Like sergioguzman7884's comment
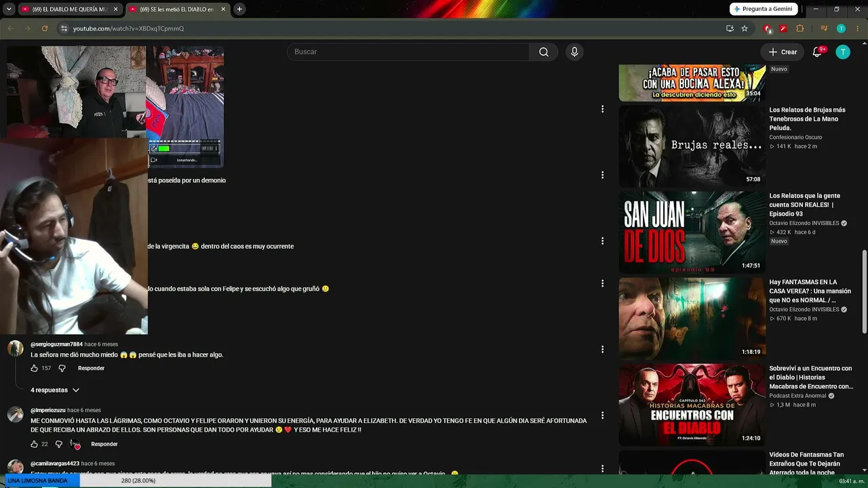The image size is (868, 488). coord(35,368)
